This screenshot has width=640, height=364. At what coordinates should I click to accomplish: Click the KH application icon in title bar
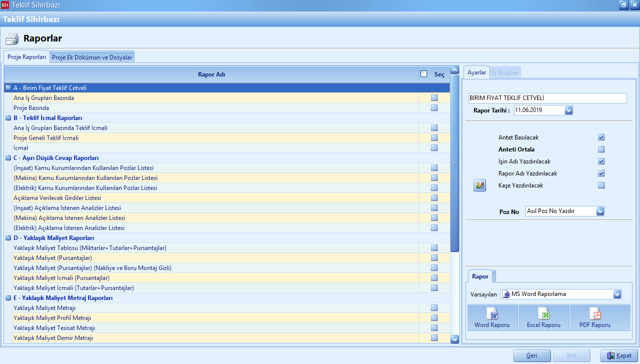pos(5,5)
